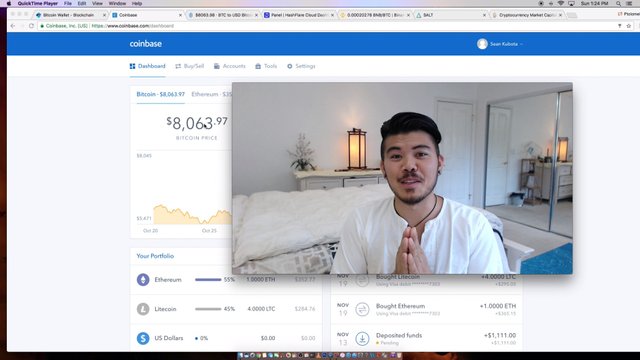The width and height of the screenshot is (640, 360).
Task: Open the Bought Ethereum transaction
Action: click(426, 309)
